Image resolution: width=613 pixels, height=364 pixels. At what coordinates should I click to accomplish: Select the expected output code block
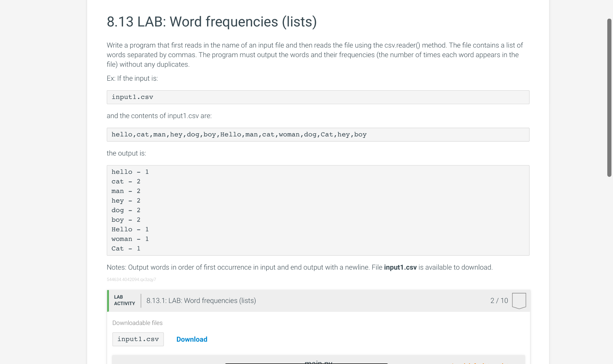click(x=318, y=210)
